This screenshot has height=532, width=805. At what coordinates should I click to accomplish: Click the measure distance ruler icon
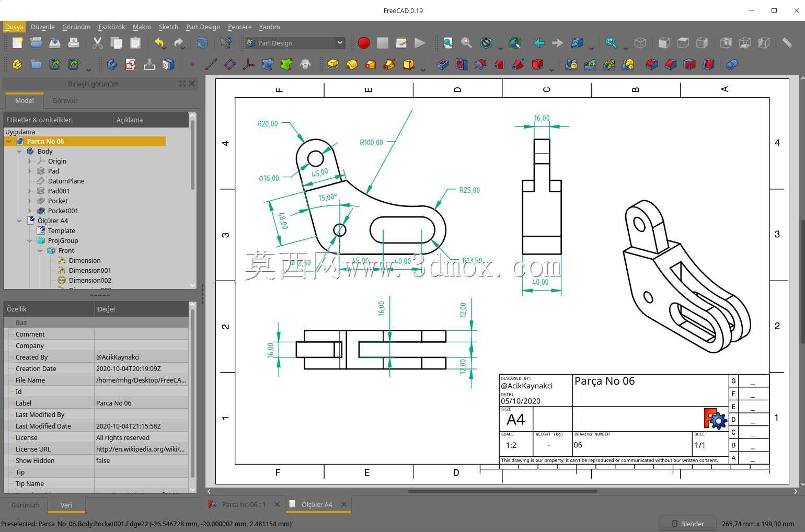(x=787, y=43)
